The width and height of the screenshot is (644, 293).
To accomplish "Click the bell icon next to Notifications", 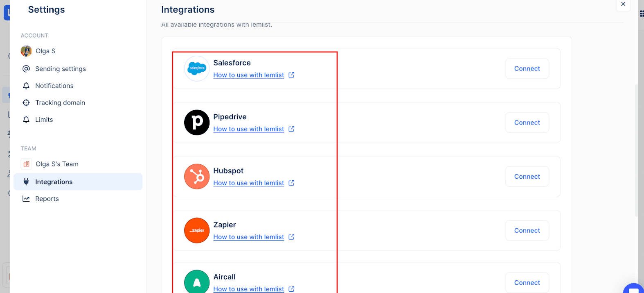I will coord(26,86).
